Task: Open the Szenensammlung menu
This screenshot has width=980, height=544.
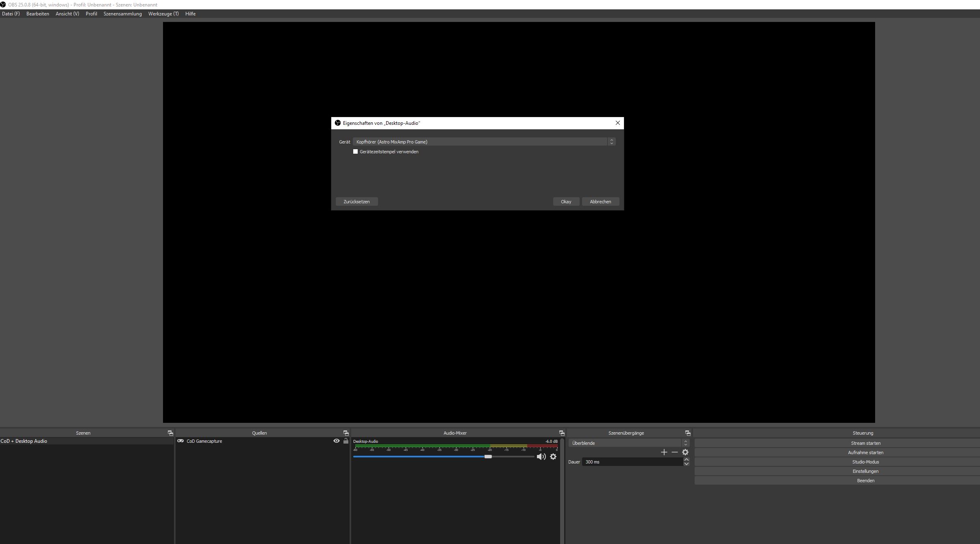Action: [x=122, y=14]
